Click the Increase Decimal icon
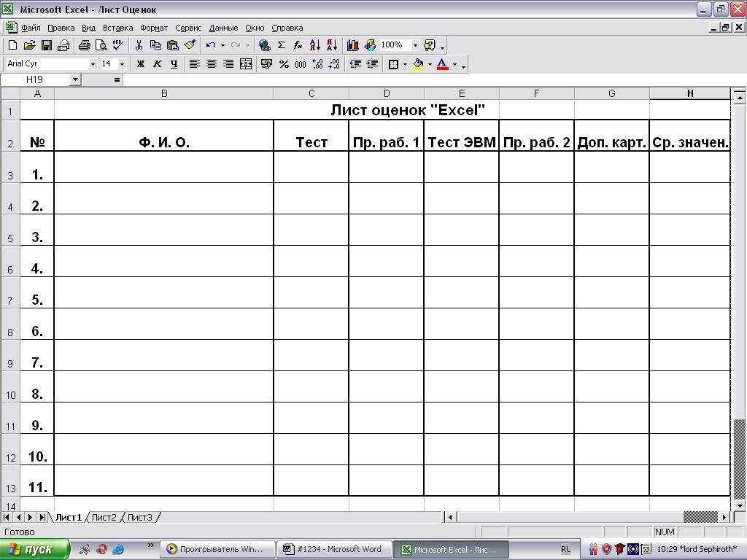 coord(318,64)
